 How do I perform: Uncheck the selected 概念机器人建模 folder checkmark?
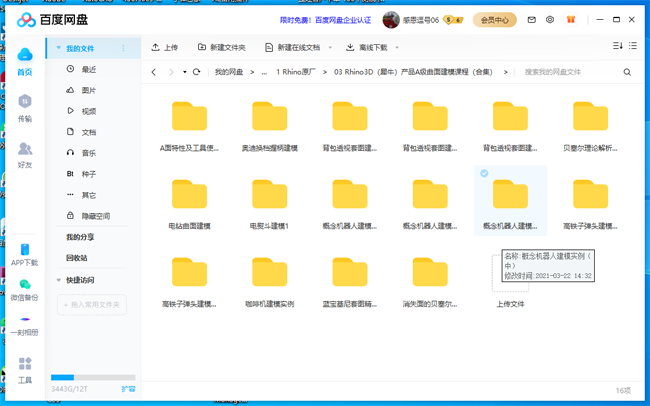[x=484, y=173]
